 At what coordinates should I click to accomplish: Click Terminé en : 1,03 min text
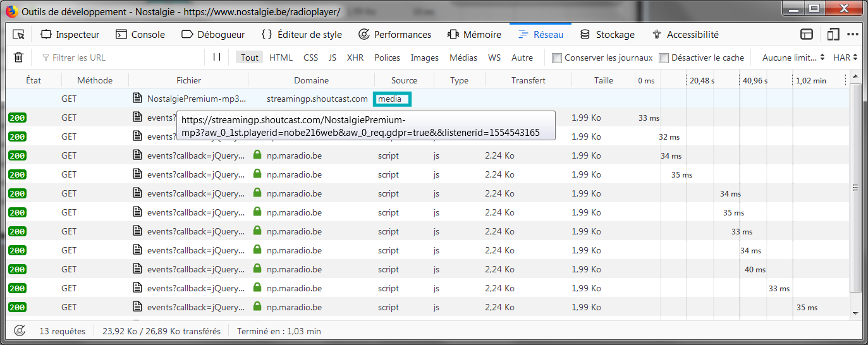[x=279, y=331]
